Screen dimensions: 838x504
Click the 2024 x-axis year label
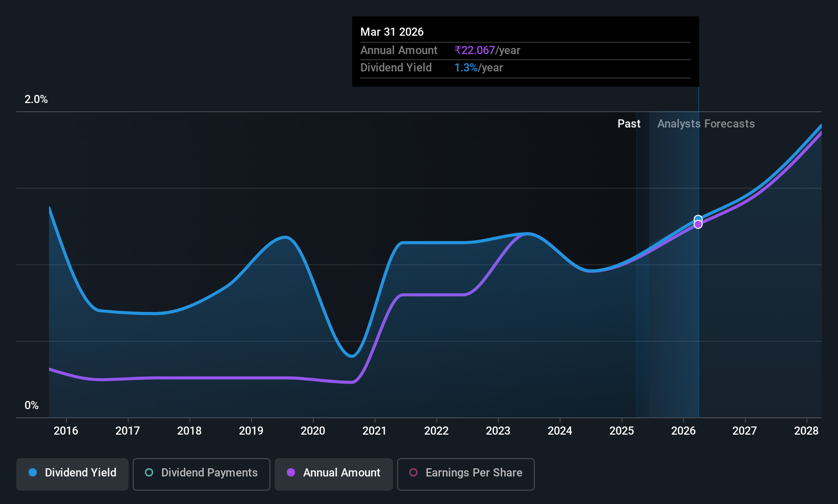560,431
